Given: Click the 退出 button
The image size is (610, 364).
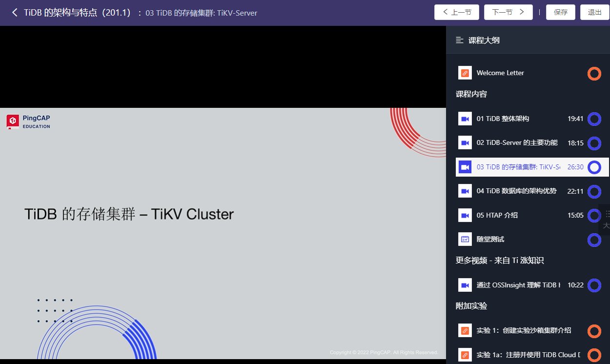Looking at the screenshot, I should coord(595,12).
